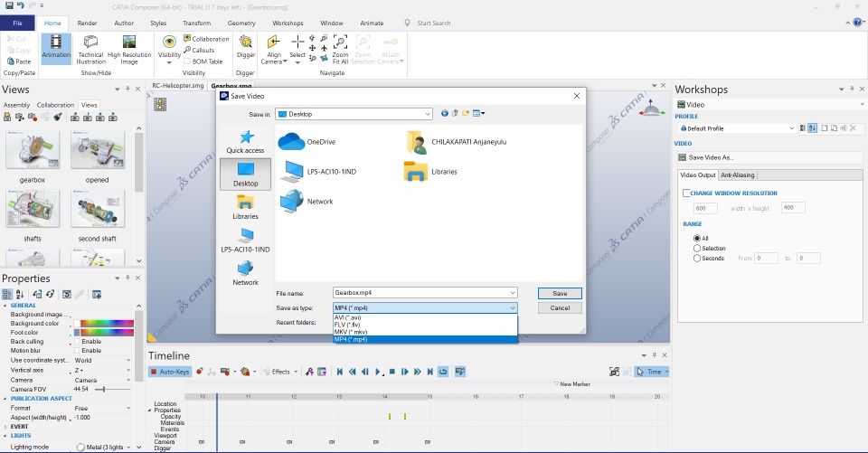Image resolution: width=868 pixels, height=453 pixels.
Task: Click Zoom Fit All
Action: coord(340,50)
